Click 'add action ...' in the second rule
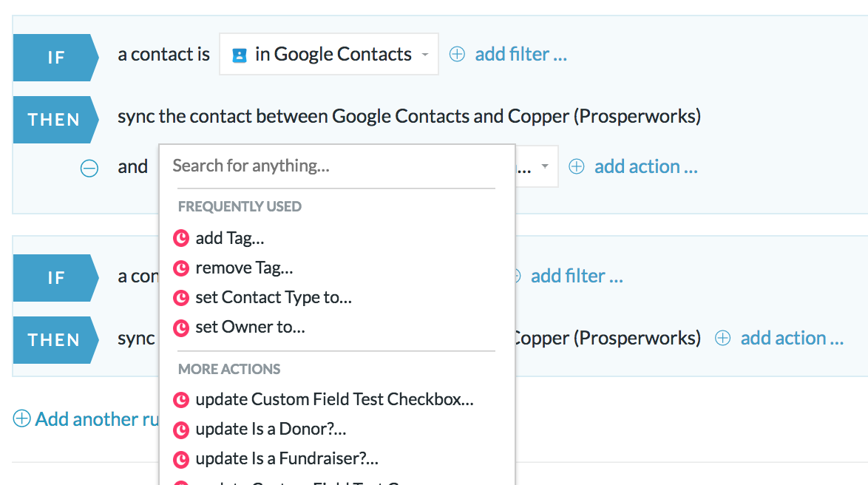 coord(792,338)
